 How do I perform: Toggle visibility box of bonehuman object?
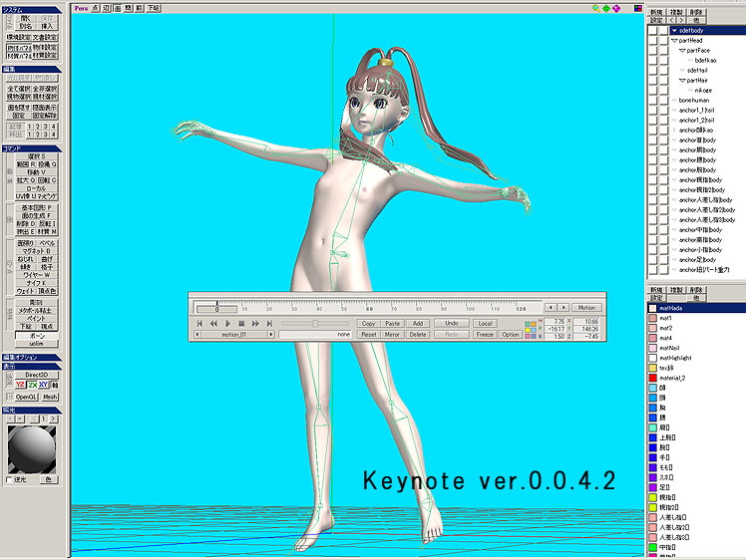[x=652, y=101]
